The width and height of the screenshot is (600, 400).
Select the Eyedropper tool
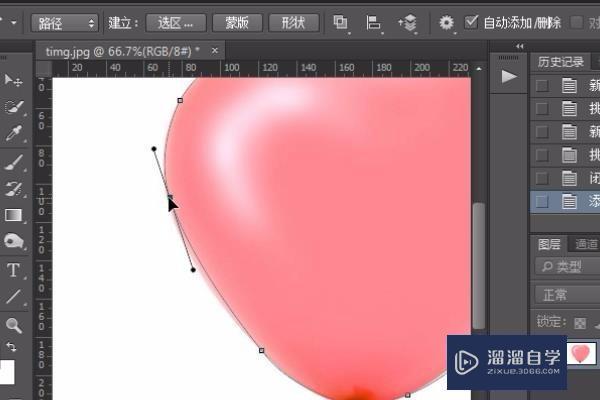[x=13, y=133]
